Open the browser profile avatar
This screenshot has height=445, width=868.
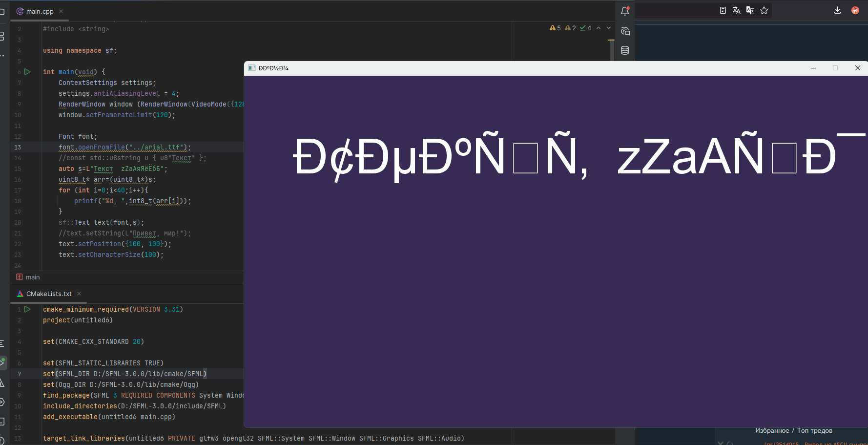coord(855,10)
